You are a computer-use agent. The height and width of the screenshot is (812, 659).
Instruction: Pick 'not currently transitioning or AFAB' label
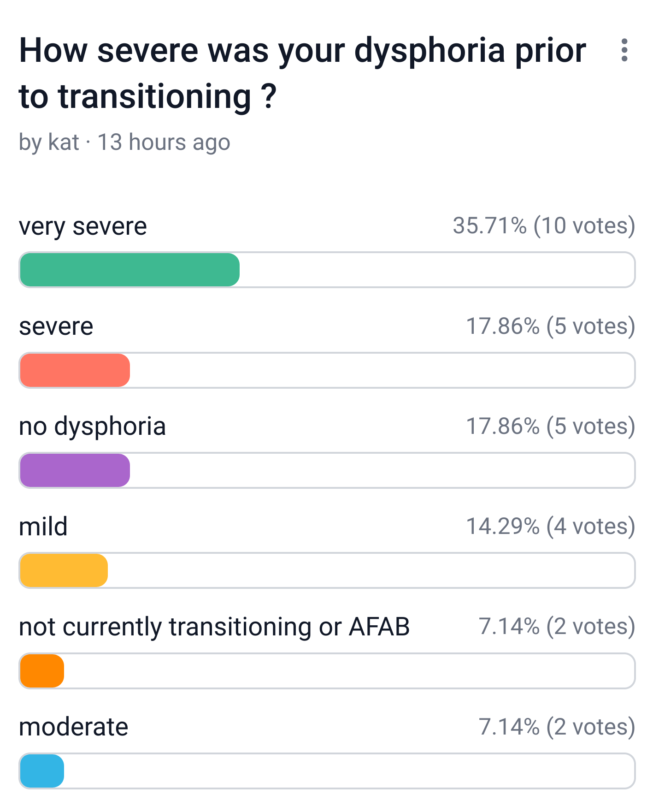pyautogui.click(x=214, y=627)
